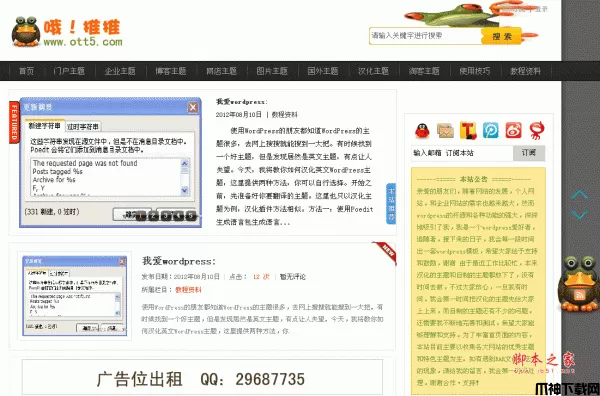Image resolution: width=600 pixels, height=396 pixels.
Task: Click the 2012年08月10日 date on featured post
Action: (239, 115)
